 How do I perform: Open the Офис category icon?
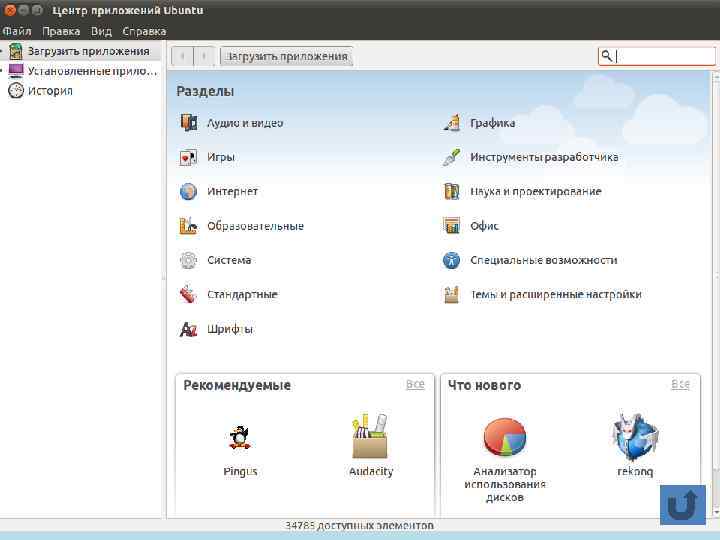(x=451, y=225)
